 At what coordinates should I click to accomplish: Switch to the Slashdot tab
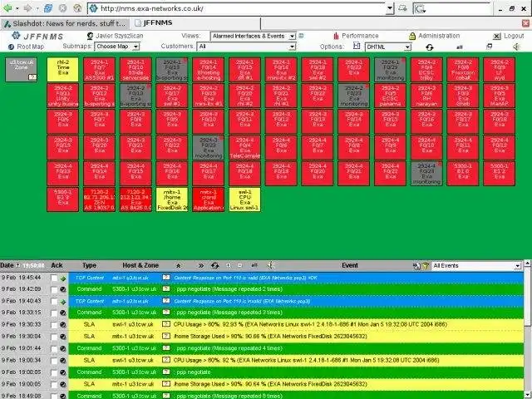click(x=65, y=24)
